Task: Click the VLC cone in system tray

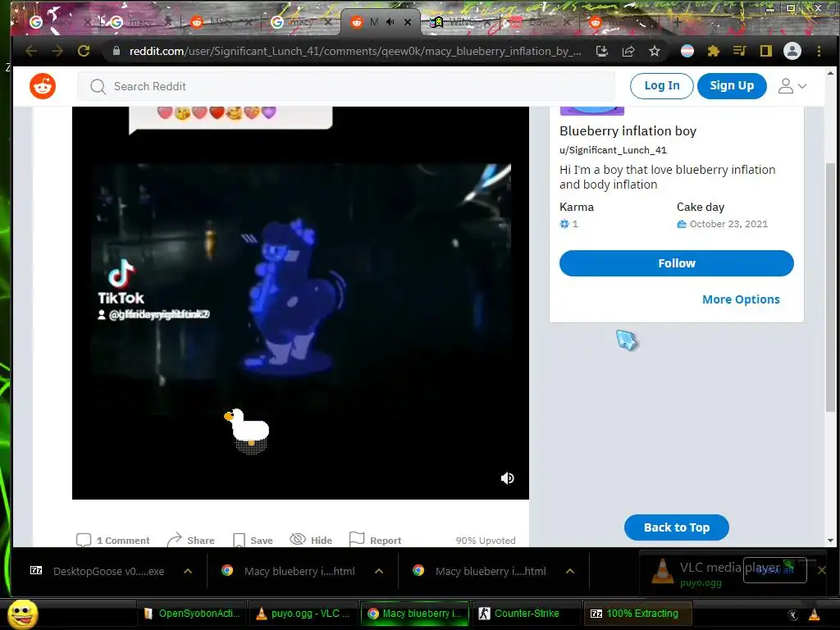Action: click(x=815, y=614)
